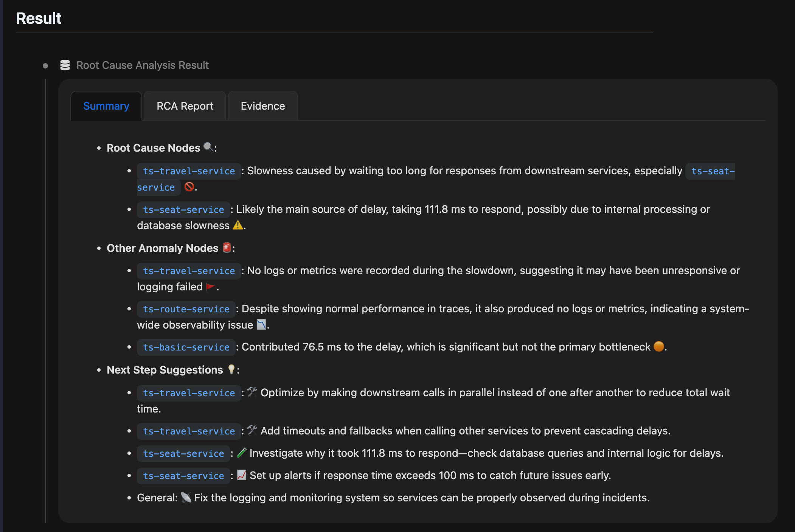Click Root Cause Analysis Result heading
Image resolution: width=795 pixels, height=532 pixels.
click(x=143, y=65)
